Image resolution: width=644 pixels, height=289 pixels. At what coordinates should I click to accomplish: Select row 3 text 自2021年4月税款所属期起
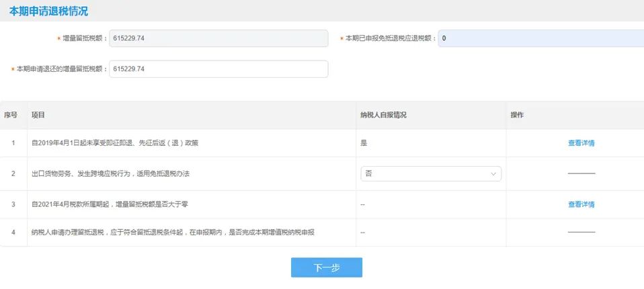[x=71, y=204]
